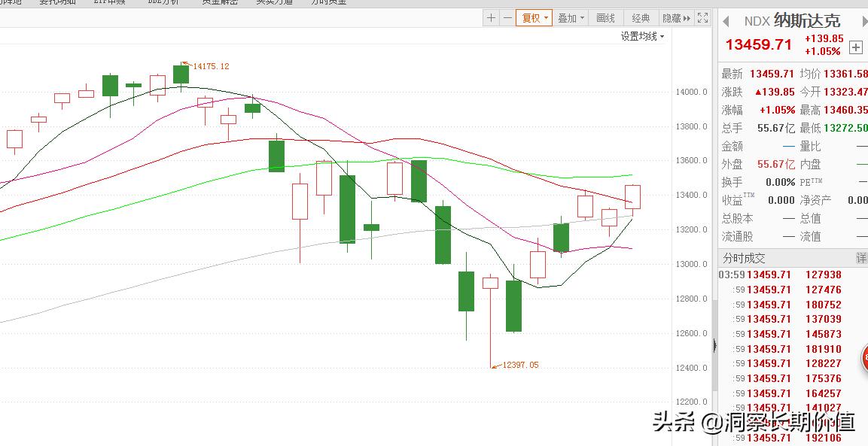Screen dimensions: 868x446
Task: Click 隐藏 to hide side panel
Action: [x=676, y=18]
